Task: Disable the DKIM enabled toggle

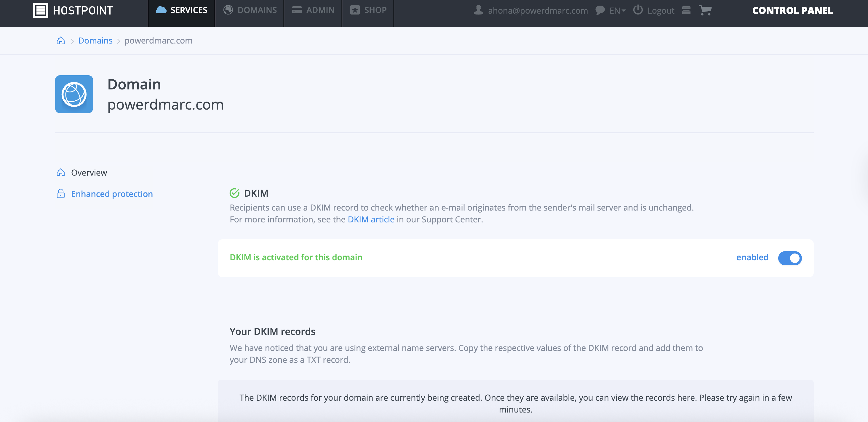Action: coord(789,258)
